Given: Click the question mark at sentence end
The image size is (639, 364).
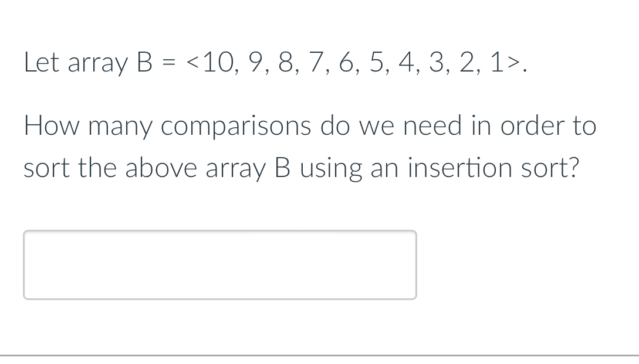Looking at the screenshot, I should [x=575, y=167].
